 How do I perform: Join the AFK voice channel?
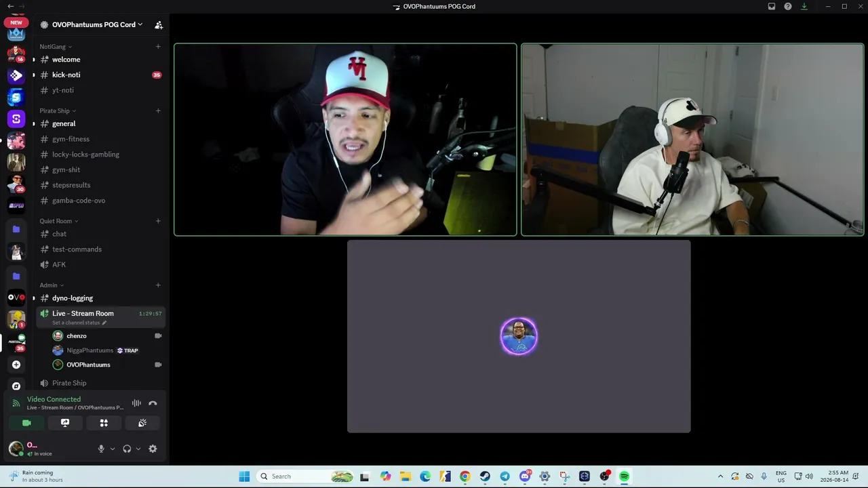tap(100, 264)
